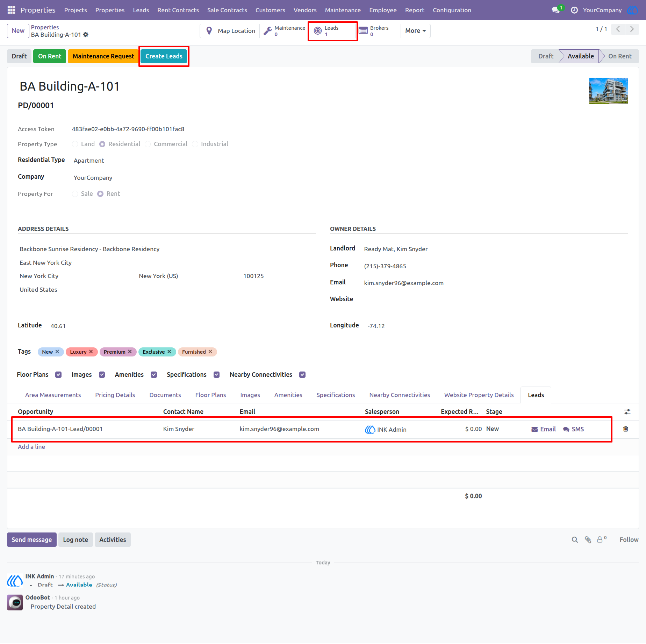Open the activities clock icon
Viewport: 646px width, 644px height.
[574, 10]
